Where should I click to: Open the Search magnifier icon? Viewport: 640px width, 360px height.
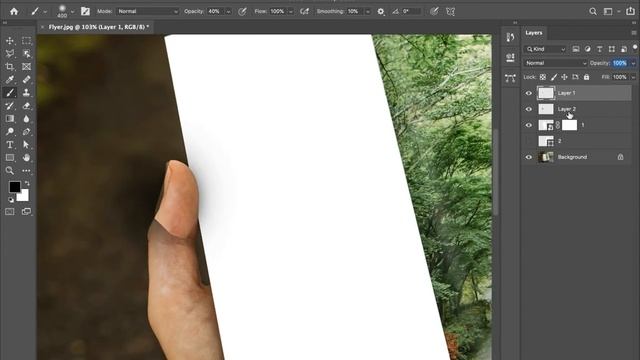[x=593, y=11]
